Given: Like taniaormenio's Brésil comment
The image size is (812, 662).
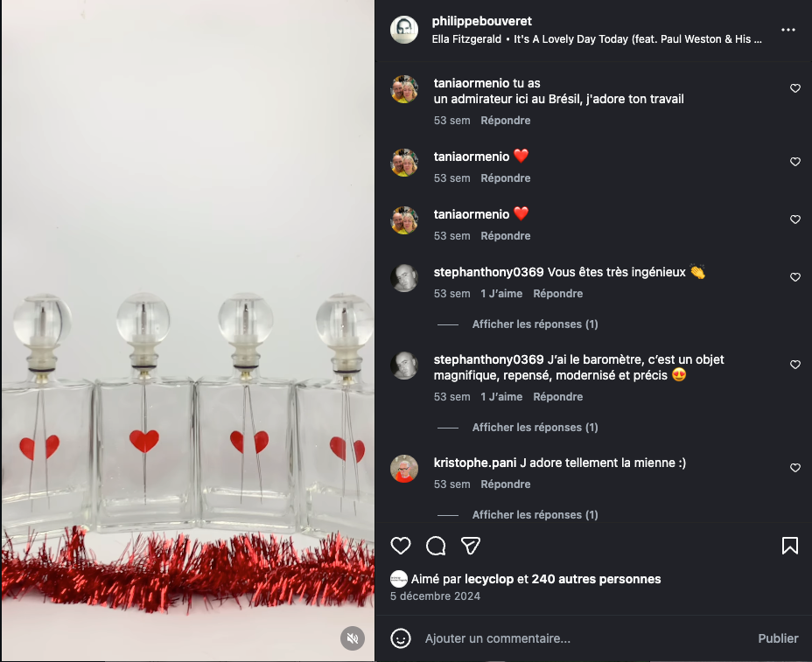Looking at the screenshot, I should (x=795, y=88).
